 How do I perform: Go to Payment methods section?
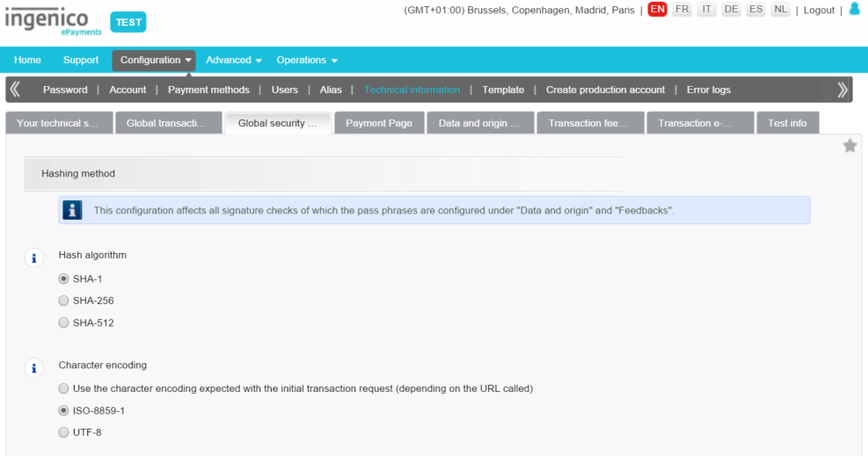tap(208, 90)
